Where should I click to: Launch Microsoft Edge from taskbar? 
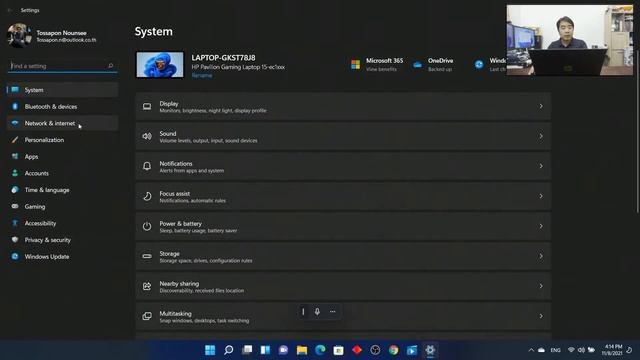point(320,350)
